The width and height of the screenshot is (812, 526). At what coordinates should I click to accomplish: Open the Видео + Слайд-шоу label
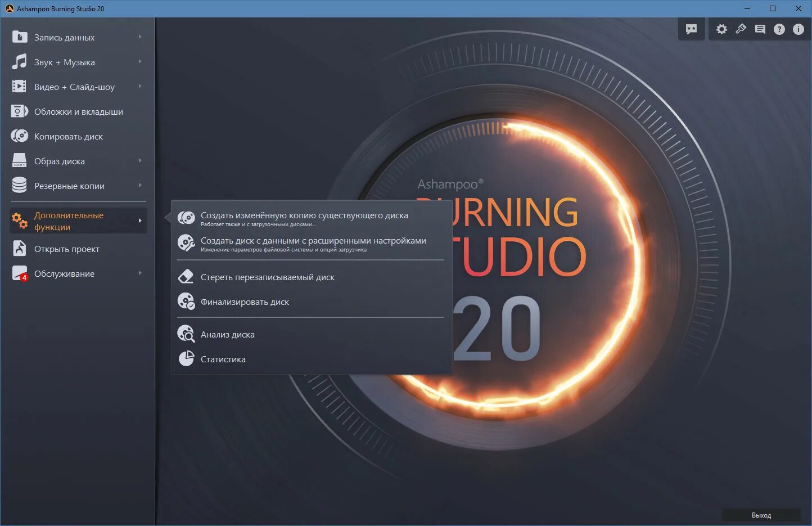[74, 87]
